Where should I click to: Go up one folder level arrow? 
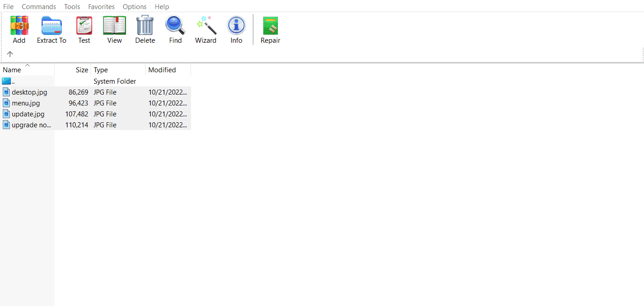(x=10, y=54)
